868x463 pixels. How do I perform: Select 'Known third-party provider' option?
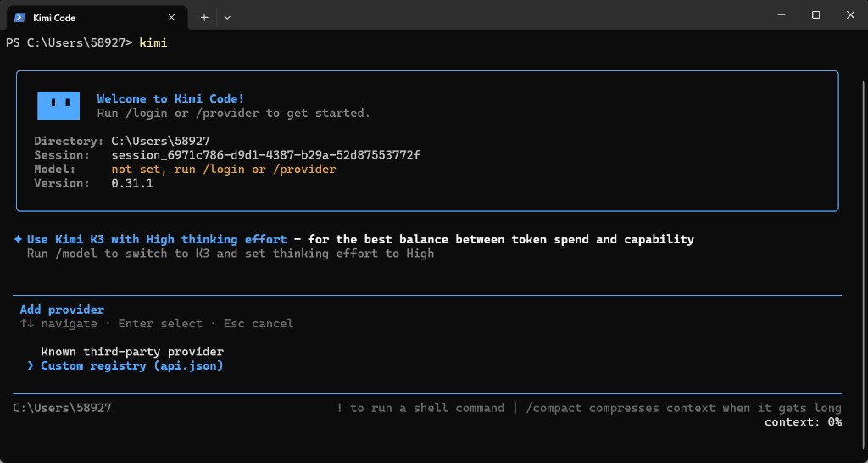[132, 352]
